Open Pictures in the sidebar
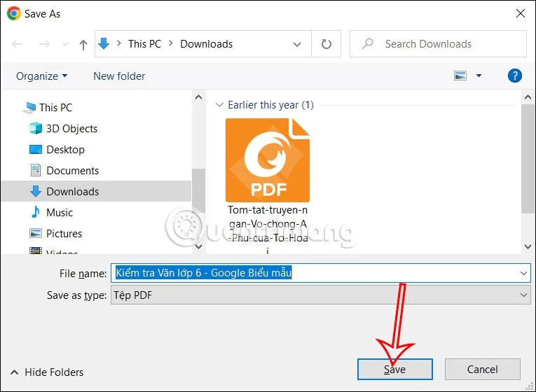The width and height of the screenshot is (536, 392). (64, 234)
